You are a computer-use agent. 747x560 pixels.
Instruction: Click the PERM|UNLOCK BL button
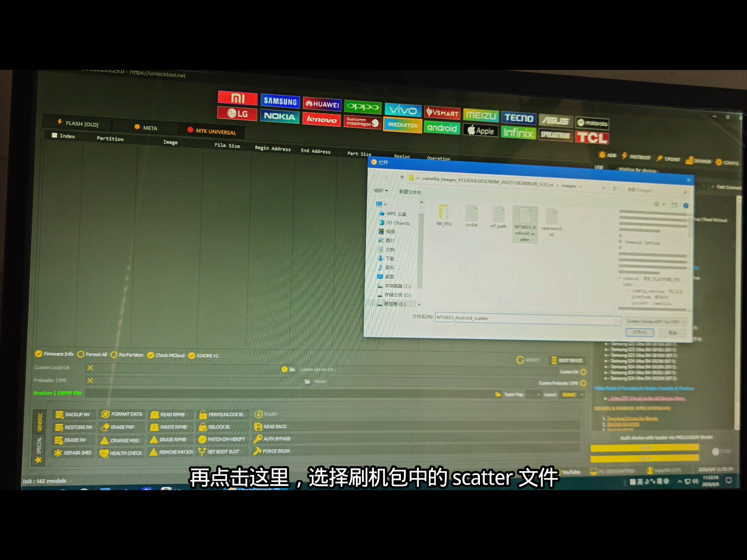click(x=222, y=414)
